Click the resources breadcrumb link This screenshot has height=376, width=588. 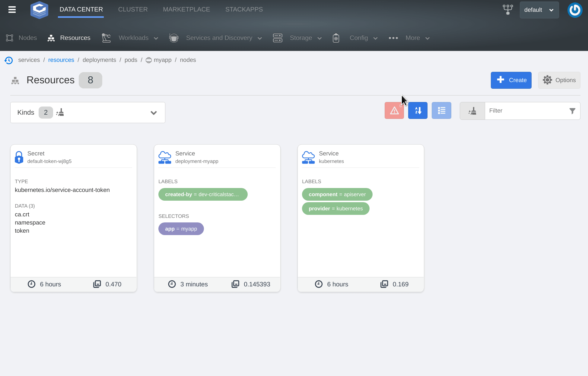pyautogui.click(x=61, y=59)
